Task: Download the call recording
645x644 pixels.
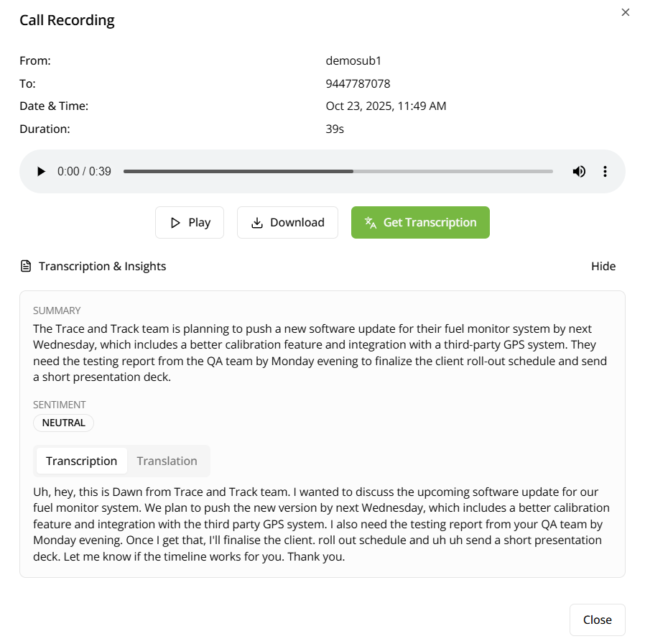Action: (x=287, y=223)
